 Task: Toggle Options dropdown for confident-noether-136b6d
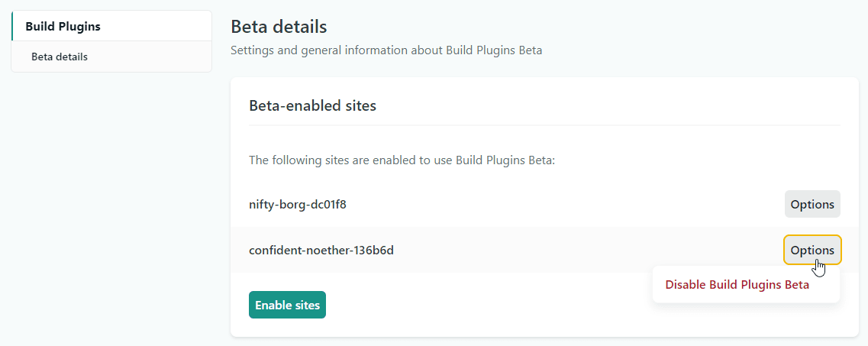(x=812, y=250)
